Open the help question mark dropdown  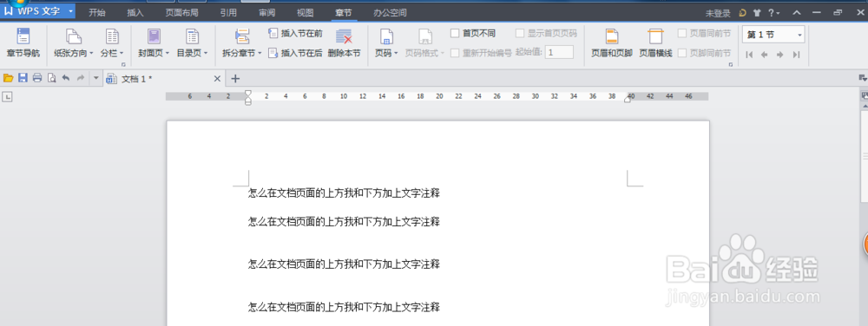(773, 13)
